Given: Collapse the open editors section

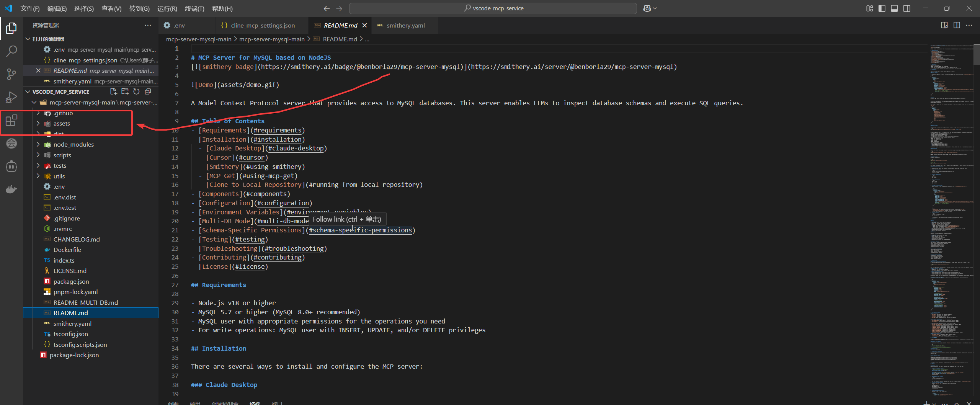Looking at the screenshot, I should [28, 39].
